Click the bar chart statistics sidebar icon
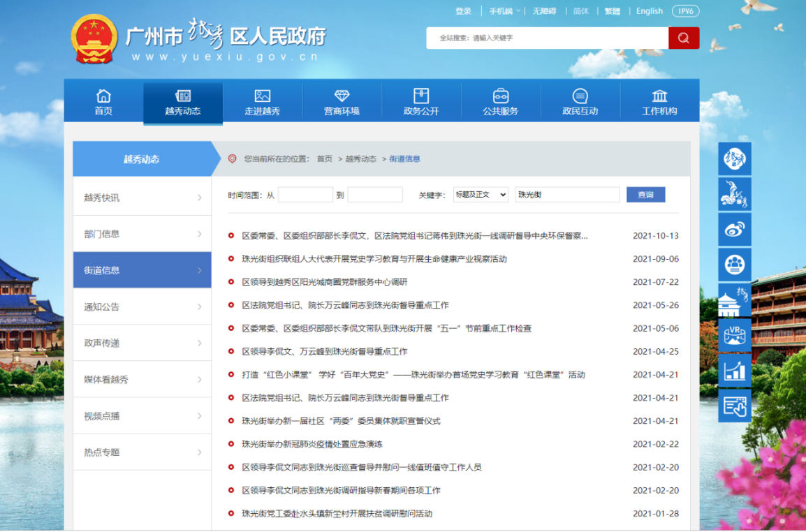806x532 pixels. coord(734,370)
